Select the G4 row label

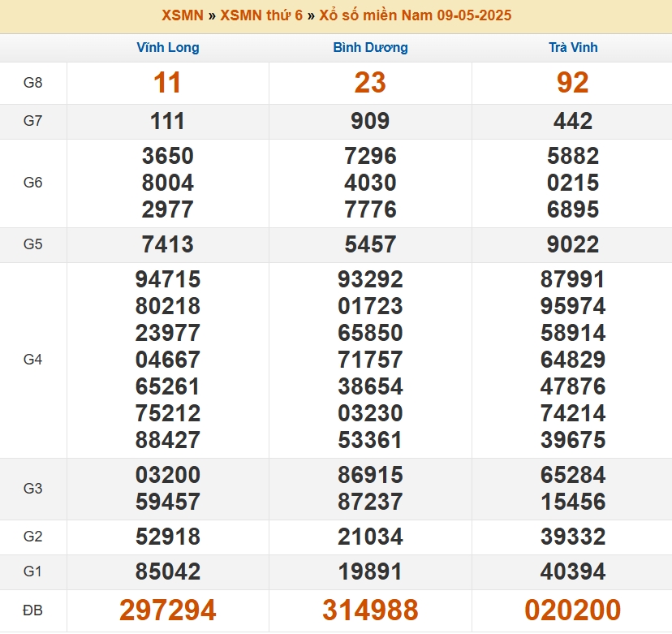33,360
